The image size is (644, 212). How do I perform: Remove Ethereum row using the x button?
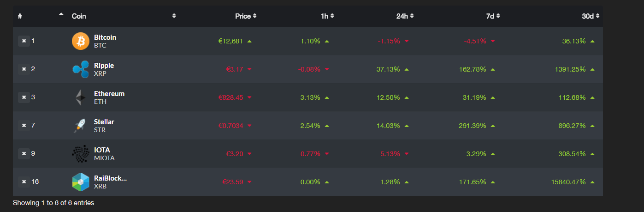(24, 97)
